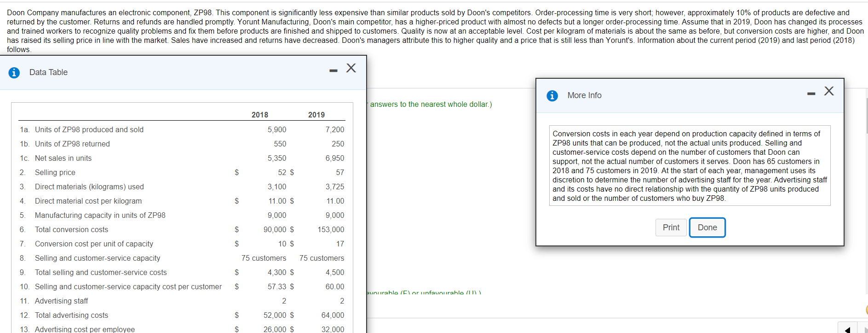This screenshot has height=333, width=868.
Task: Click the Print button in More Info
Action: click(671, 228)
